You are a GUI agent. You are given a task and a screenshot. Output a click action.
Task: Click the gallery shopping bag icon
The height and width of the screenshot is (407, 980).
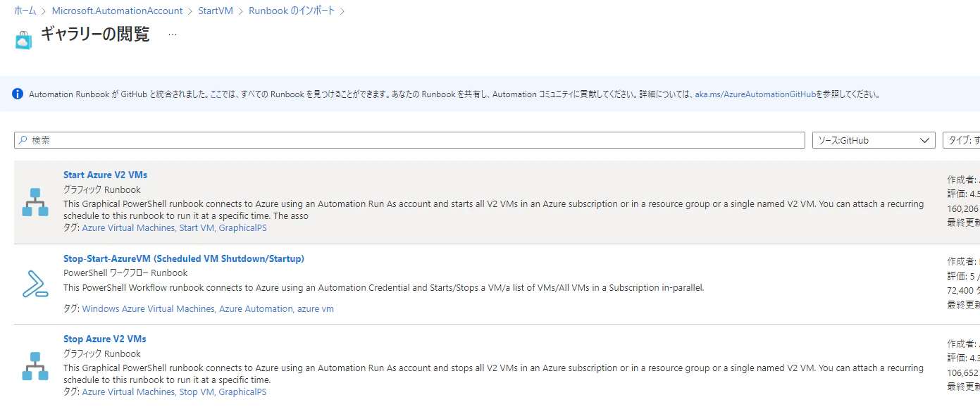[x=23, y=40]
